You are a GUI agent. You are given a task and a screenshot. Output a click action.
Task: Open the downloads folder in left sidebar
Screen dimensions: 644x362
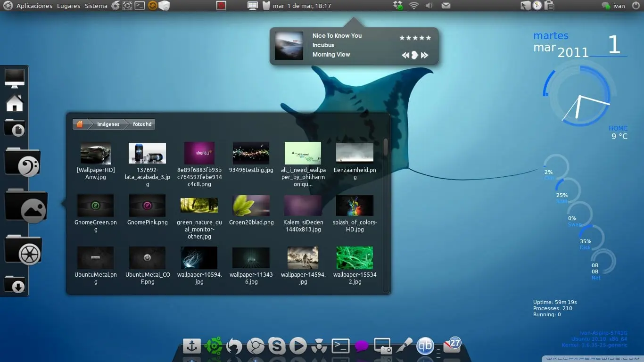click(x=15, y=284)
